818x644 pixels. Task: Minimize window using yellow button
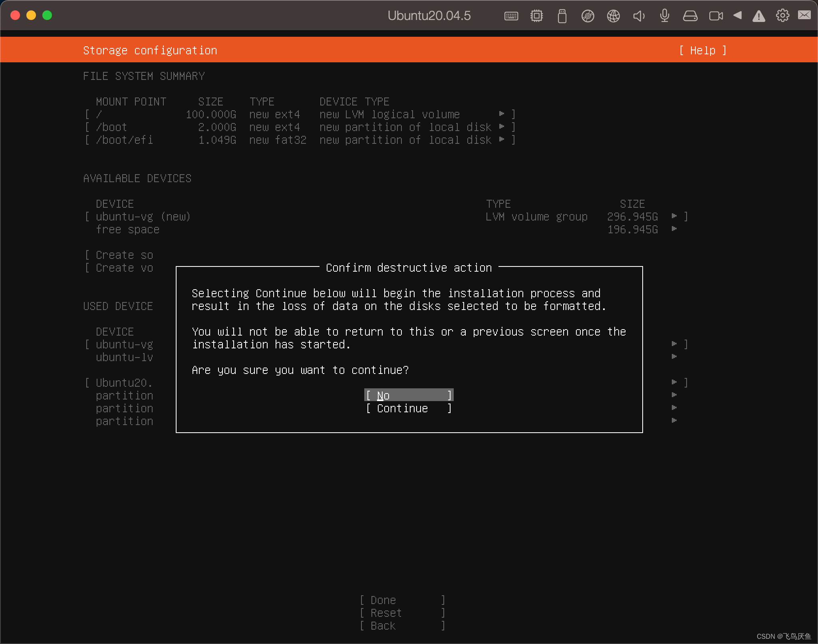31,15
